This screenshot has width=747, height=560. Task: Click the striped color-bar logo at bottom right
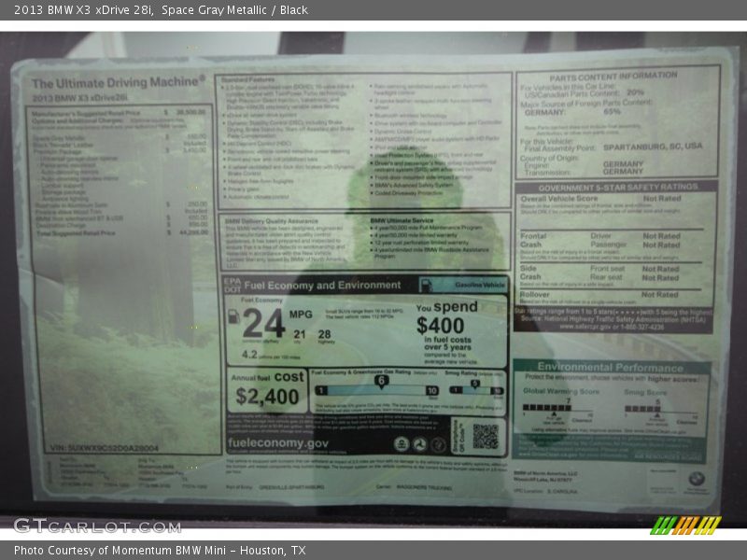685,525
